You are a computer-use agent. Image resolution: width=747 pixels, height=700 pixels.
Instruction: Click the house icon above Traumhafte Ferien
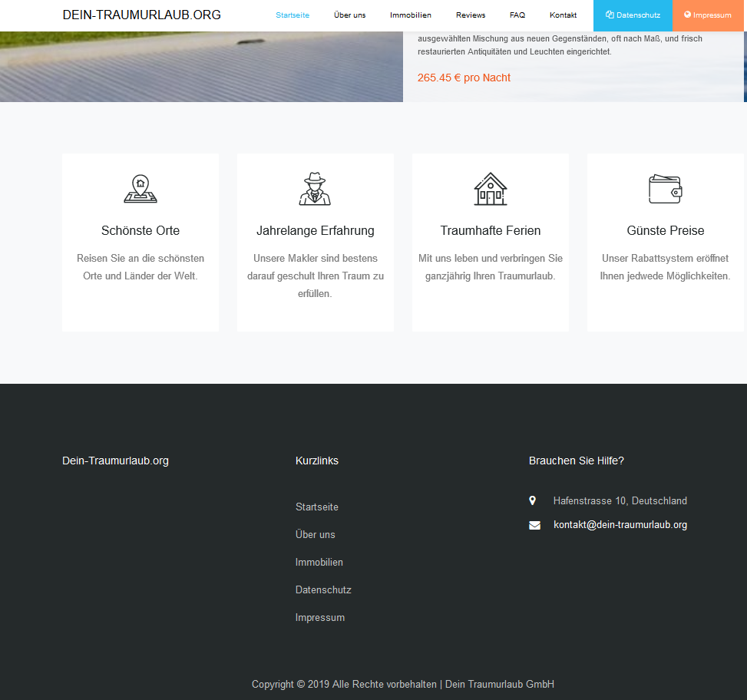[x=491, y=189]
